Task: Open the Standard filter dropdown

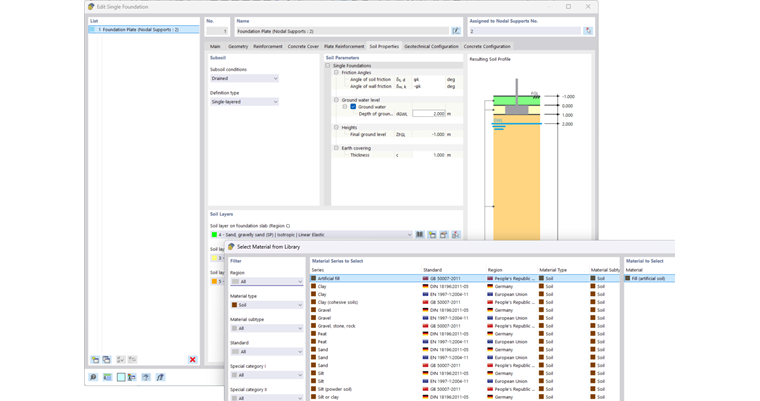Action: [267, 352]
